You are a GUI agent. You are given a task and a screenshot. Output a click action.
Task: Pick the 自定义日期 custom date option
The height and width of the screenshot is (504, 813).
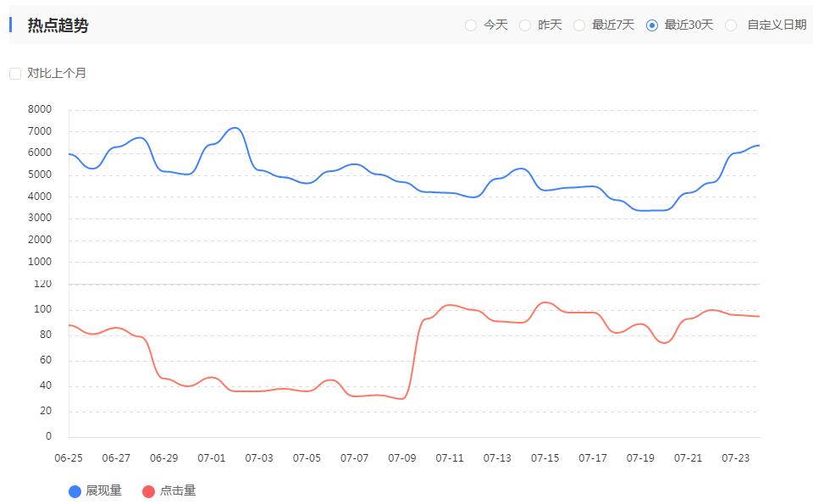[x=731, y=25]
